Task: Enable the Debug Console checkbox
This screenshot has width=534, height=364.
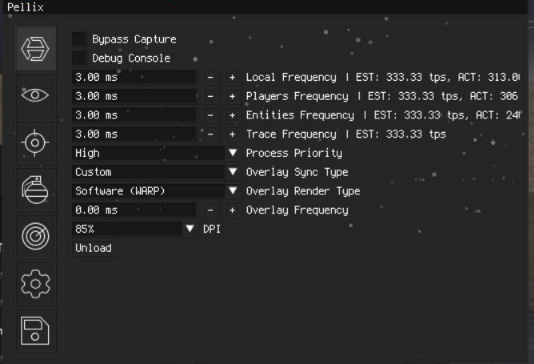Action: (79, 58)
